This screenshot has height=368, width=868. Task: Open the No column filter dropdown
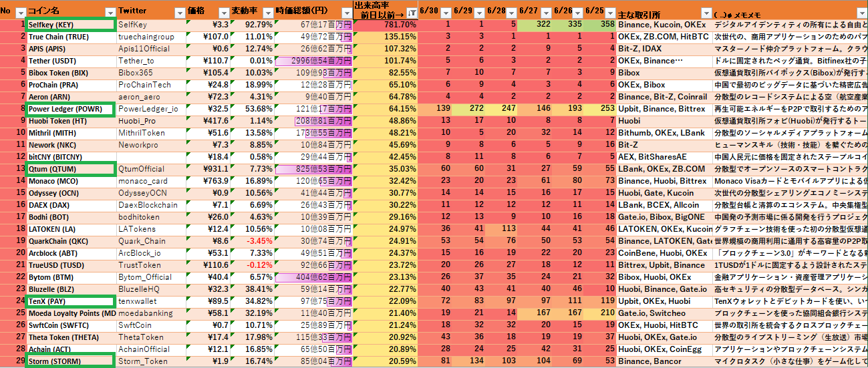click(20, 13)
